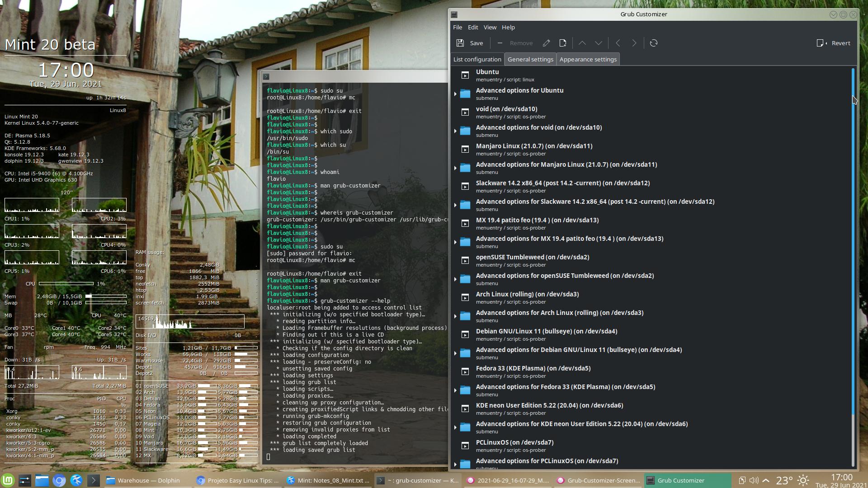Screen dimensions: 868x488
Task: Switch to Warehouse — Dolphin window
Action: 148,480
